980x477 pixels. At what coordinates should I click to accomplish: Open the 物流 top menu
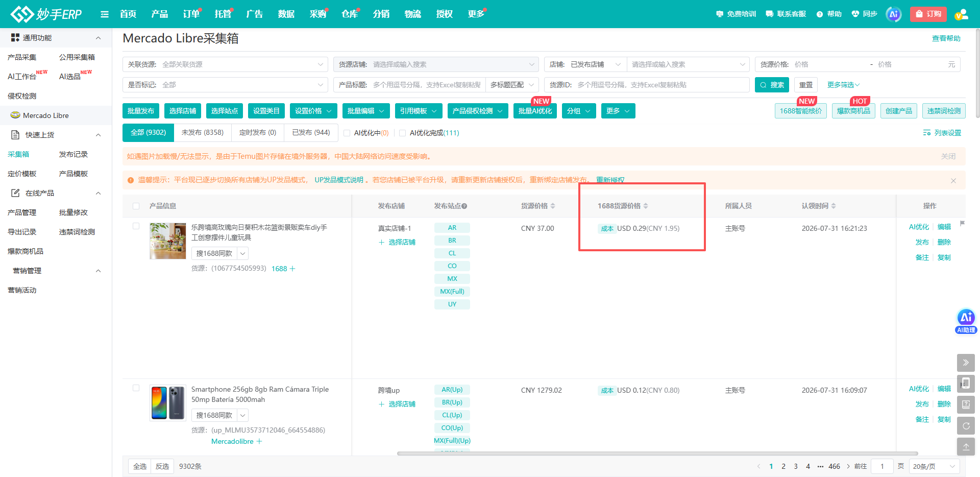point(413,14)
